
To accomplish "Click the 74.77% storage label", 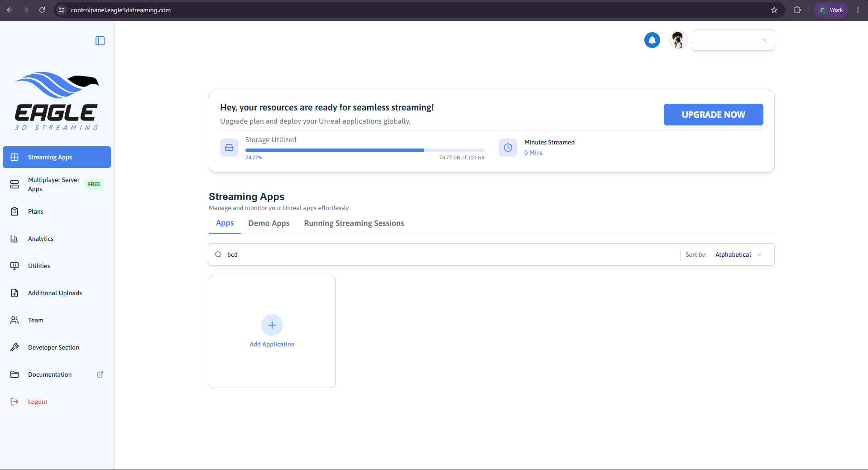I will (254, 158).
